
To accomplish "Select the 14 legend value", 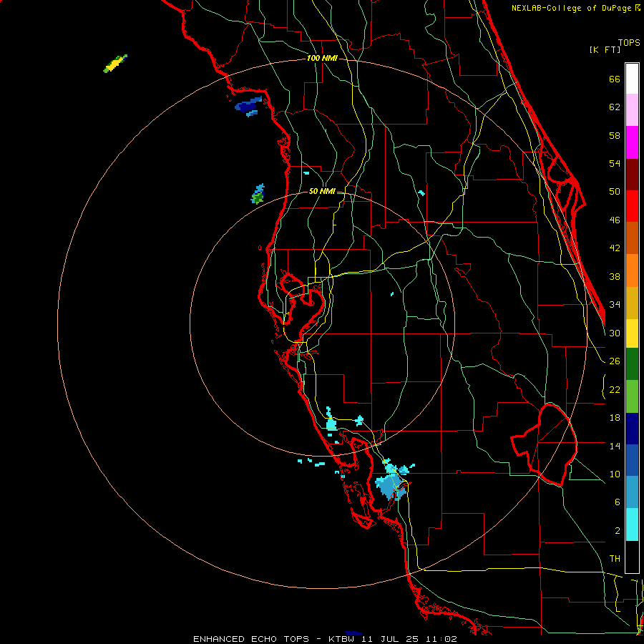I will point(615,446).
